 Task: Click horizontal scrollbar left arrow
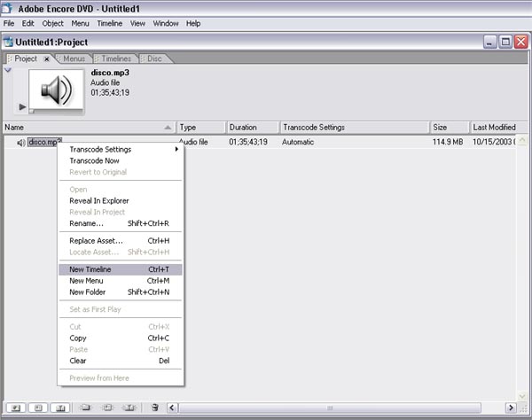172,408
